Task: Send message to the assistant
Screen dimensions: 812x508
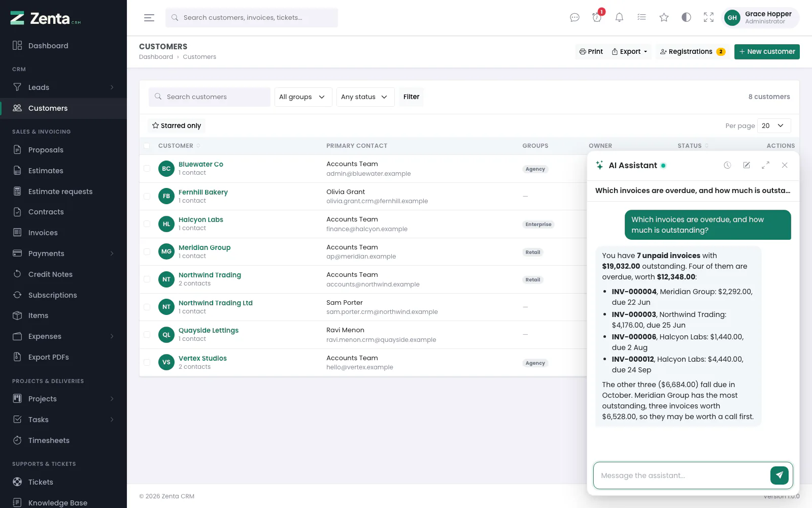Action: pyautogui.click(x=780, y=475)
